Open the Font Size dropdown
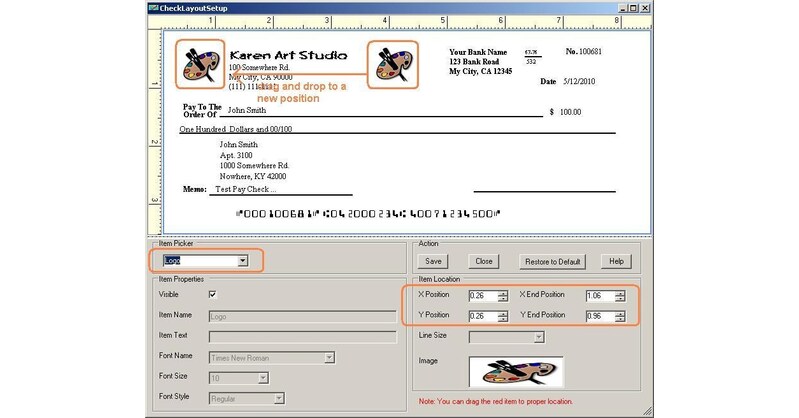799x418 pixels. click(263, 377)
